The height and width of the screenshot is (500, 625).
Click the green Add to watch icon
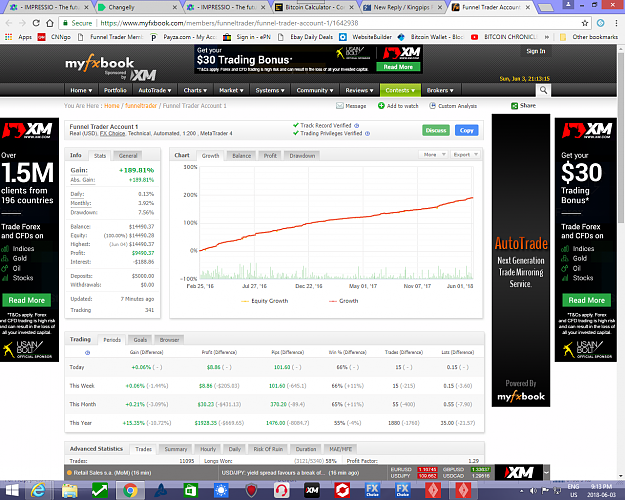click(381, 106)
